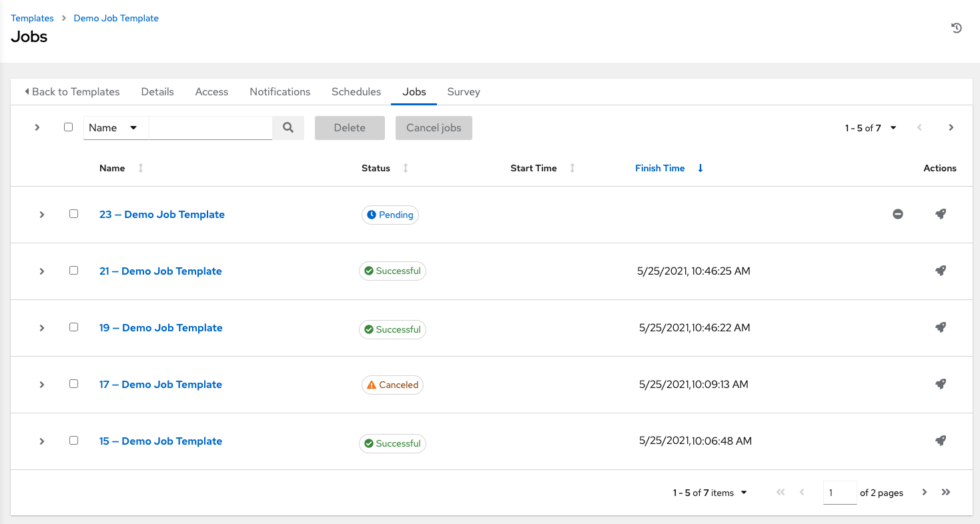Open the activity history icon top right
The width and height of the screenshot is (980, 524).
click(x=957, y=27)
